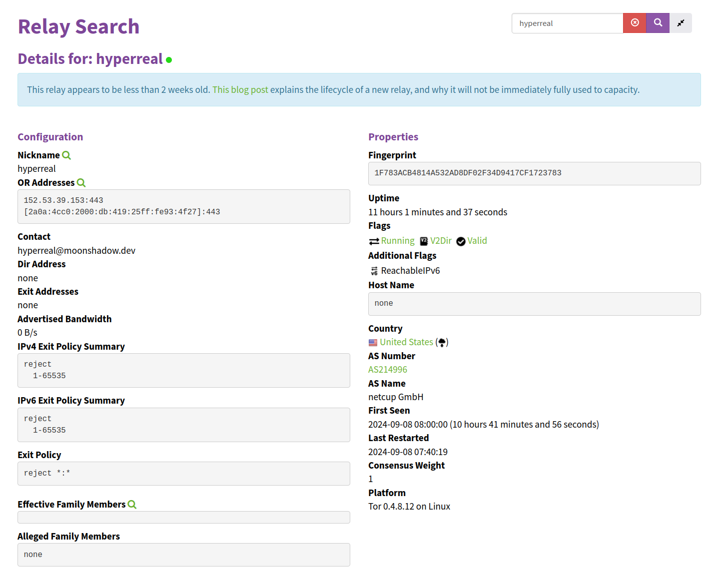Click the Relay Search page title

78,26
